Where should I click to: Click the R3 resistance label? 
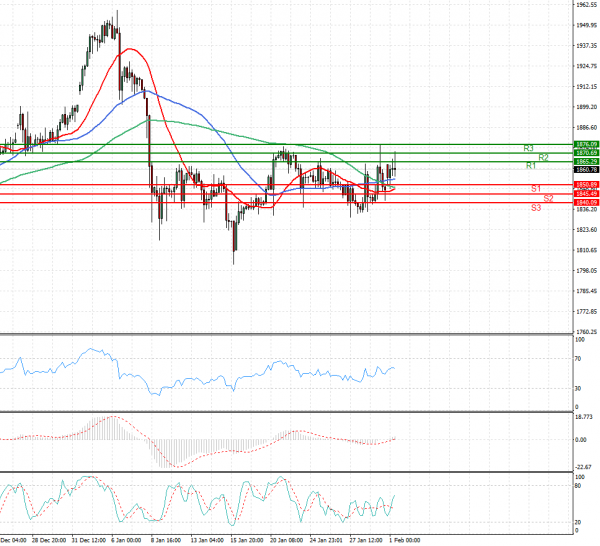coord(528,148)
